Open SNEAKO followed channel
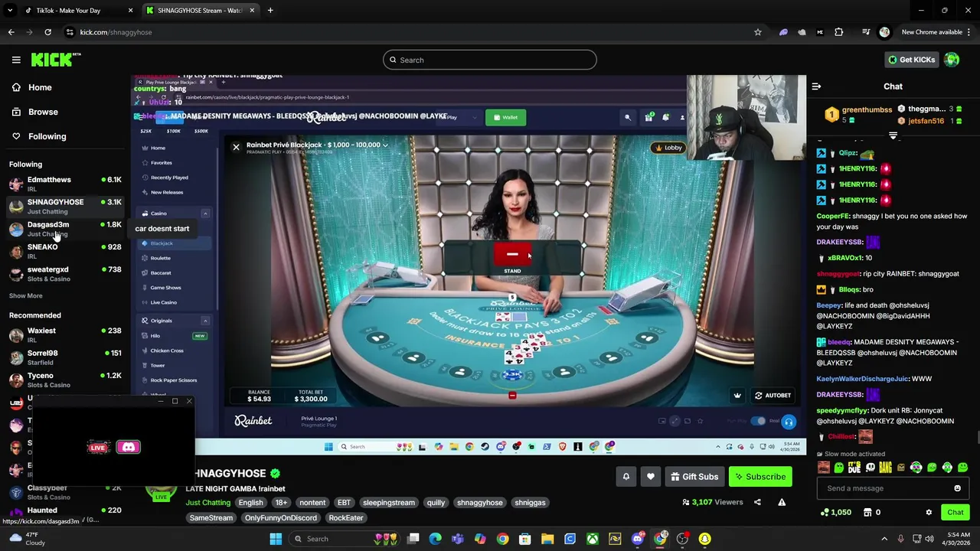This screenshot has height=551, width=980. [x=65, y=251]
